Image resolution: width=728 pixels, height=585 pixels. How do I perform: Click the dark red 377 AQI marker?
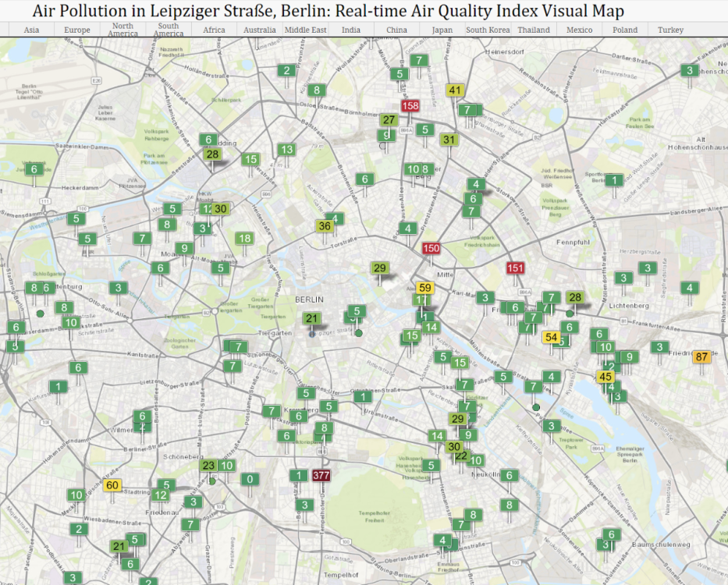click(321, 475)
